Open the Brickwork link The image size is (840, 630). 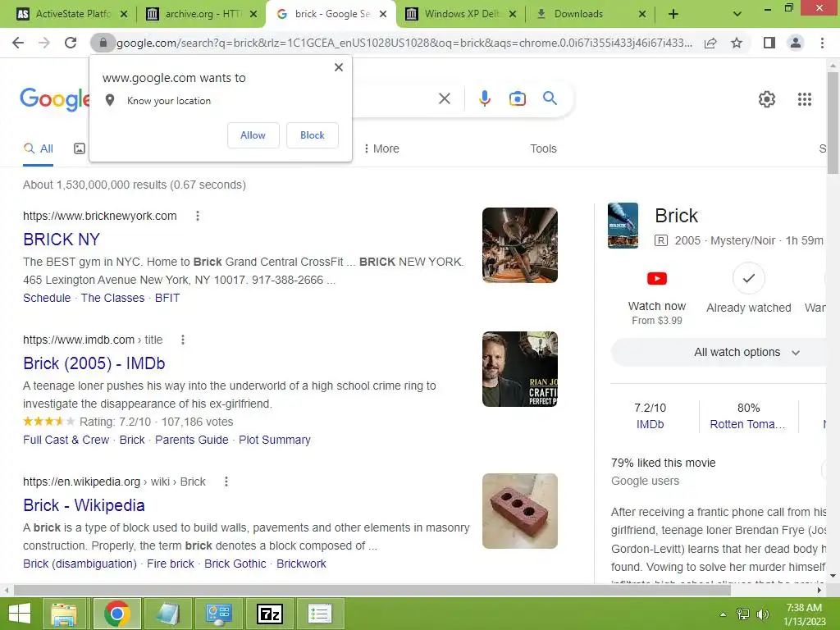(301, 564)
